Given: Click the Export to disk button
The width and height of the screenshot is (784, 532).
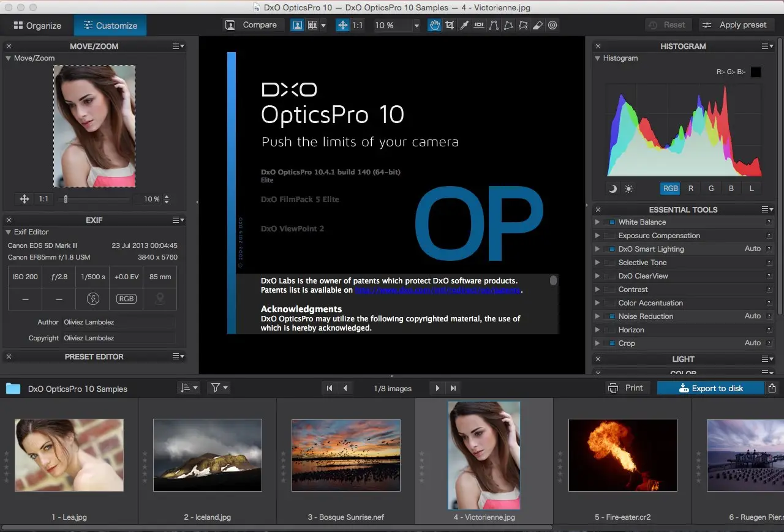Looking at the screenshot, I should point(710,388).
